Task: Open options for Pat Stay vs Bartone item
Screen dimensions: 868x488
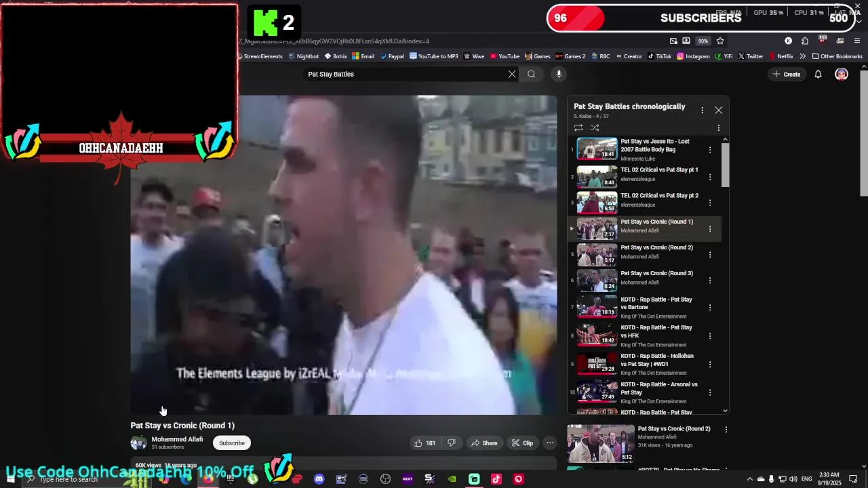Action: point(710,308)
